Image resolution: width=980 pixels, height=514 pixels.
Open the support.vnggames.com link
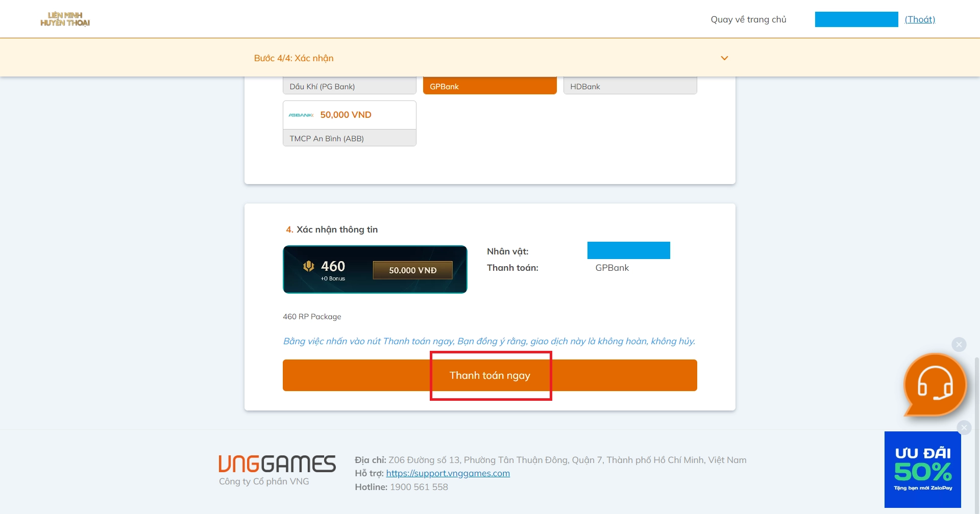pos(448,473)
